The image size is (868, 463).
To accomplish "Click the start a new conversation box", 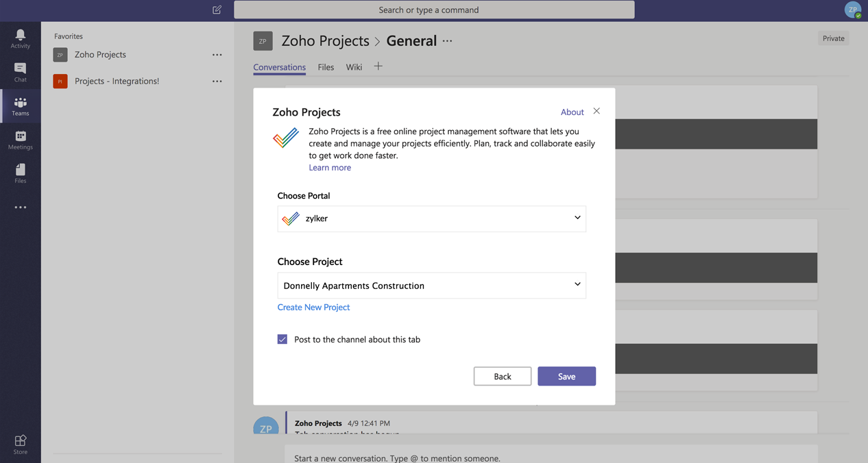I will pos(551,455).
